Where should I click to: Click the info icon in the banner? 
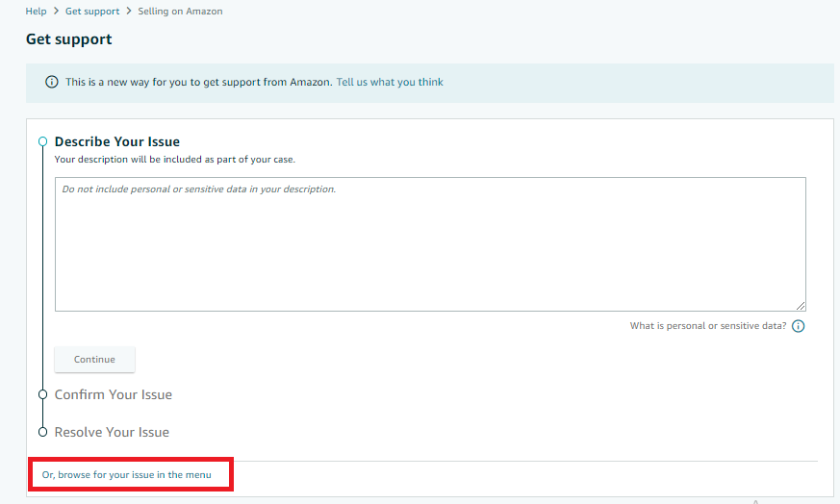(x=52, y=83)
